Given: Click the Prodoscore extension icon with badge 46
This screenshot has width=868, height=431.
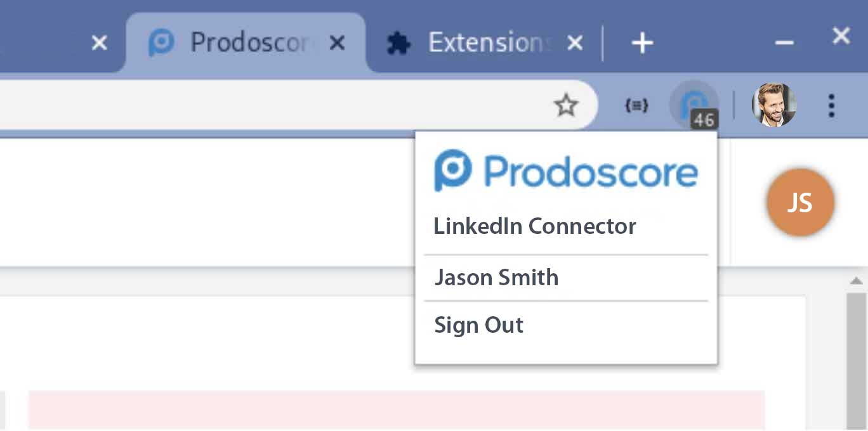Looking at the screenshot, I should [x=695, y=105].
